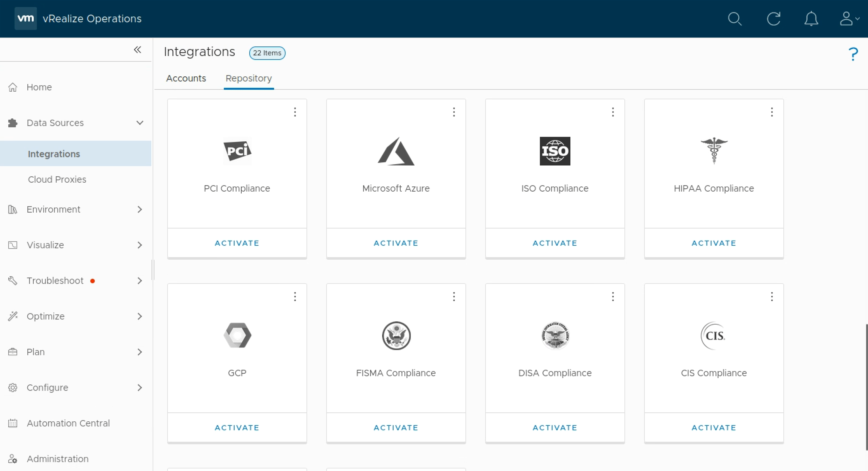Click the refresh icon in header

coord(773,19)
